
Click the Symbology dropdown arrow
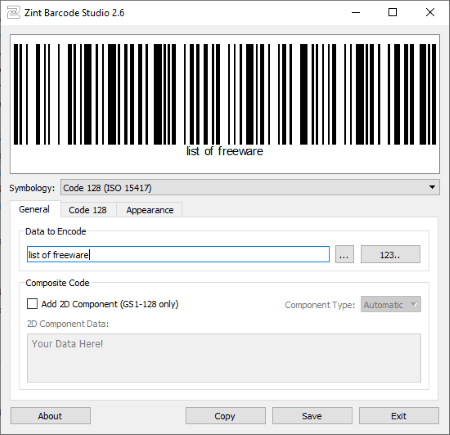click(x=432, y=187)
